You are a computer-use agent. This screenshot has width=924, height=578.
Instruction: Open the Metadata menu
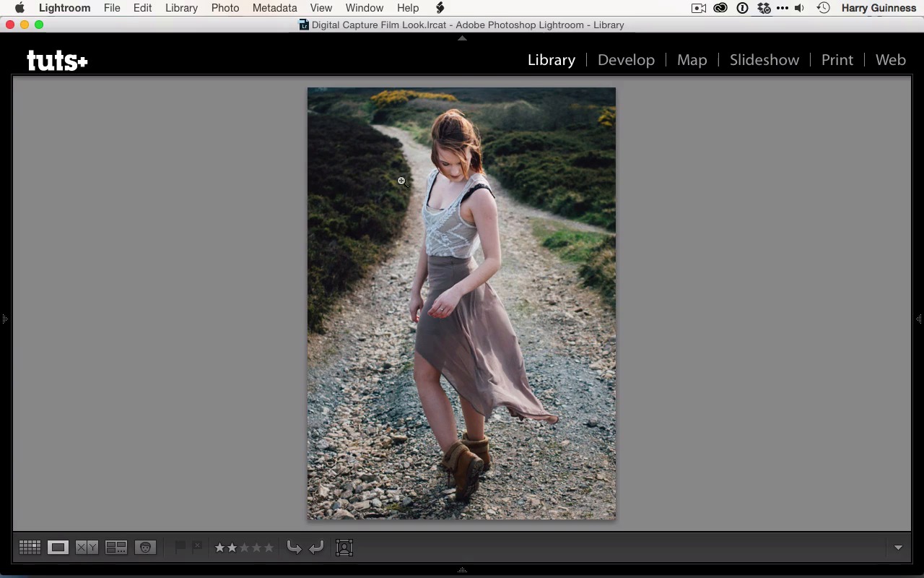pos(274,8)
